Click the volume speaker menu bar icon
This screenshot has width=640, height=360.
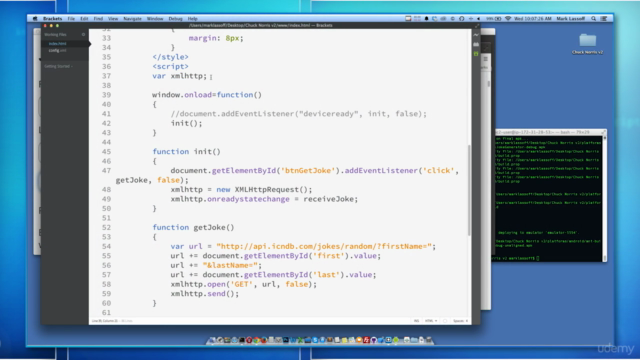479,19
